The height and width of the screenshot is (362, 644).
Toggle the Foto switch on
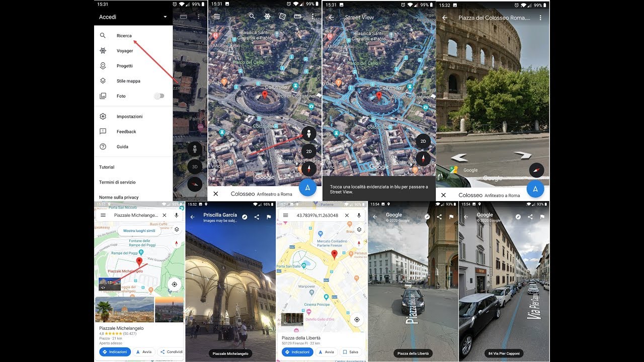point(159,96)
